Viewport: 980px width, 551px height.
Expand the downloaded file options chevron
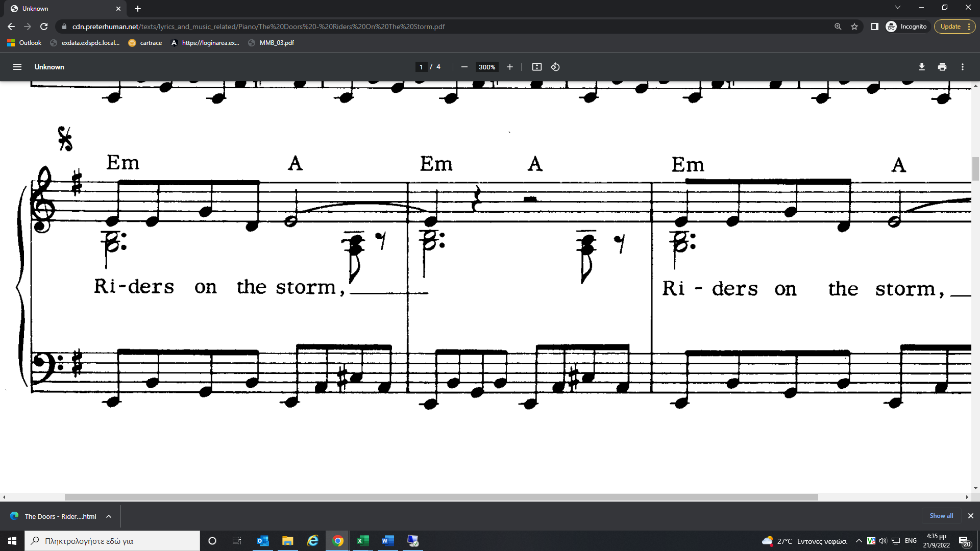click(109, 516)
